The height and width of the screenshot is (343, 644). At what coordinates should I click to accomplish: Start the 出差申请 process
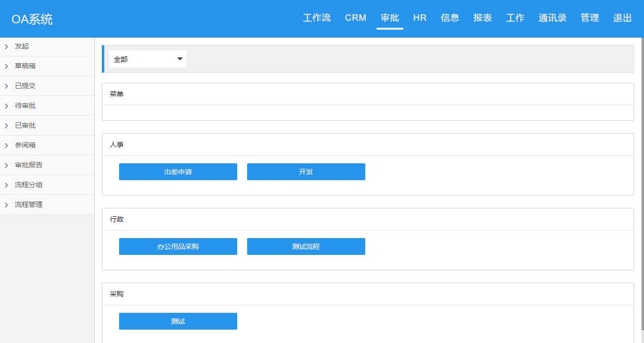(178, 172)
